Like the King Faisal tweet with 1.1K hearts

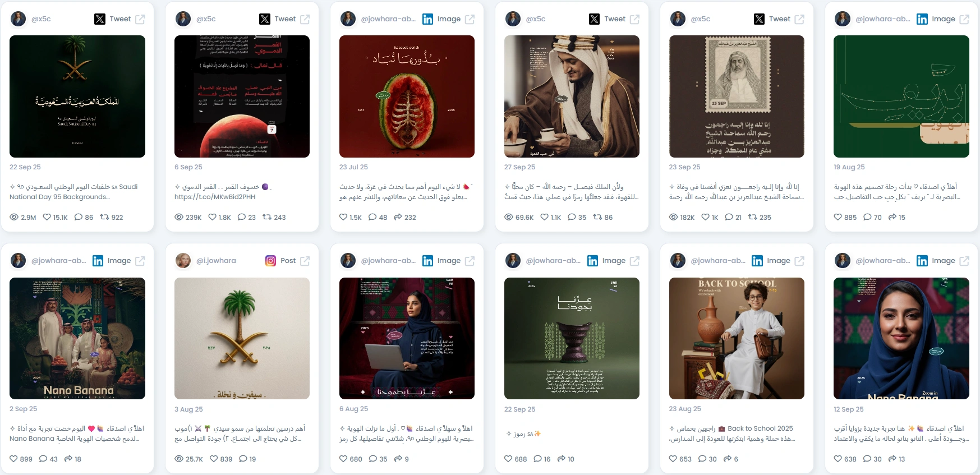[x=544, y=217]
